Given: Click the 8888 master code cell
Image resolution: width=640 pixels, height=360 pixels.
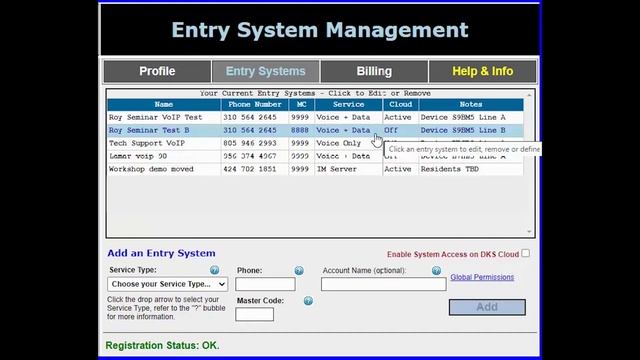Looking at the screenshot, I should pos(300,130).
